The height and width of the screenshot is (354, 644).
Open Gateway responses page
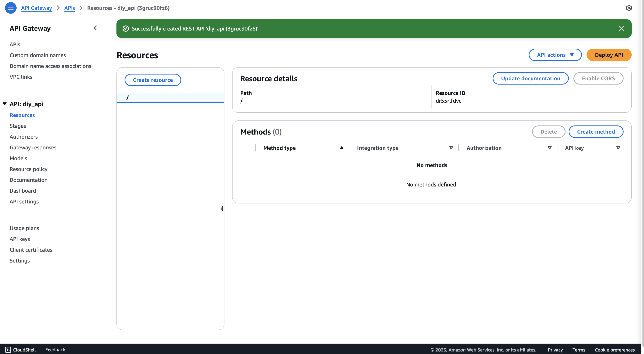coord(33,147)
